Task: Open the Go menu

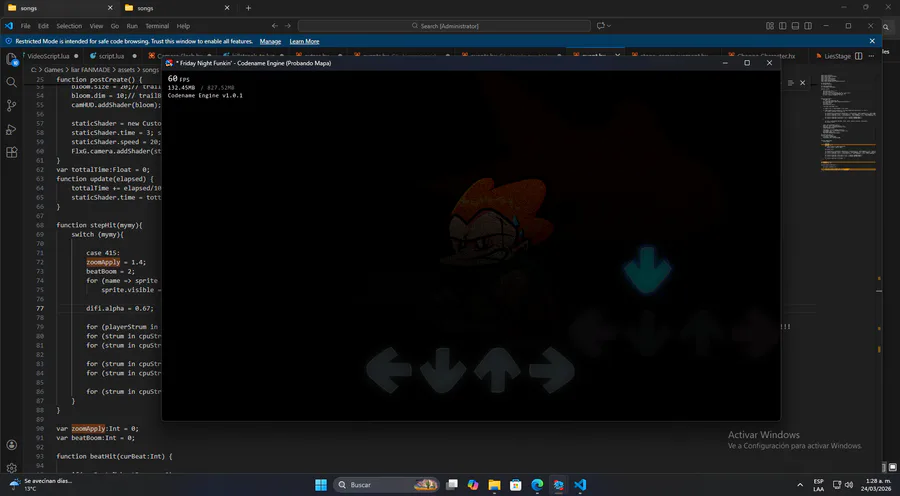Action: [115, 26]
